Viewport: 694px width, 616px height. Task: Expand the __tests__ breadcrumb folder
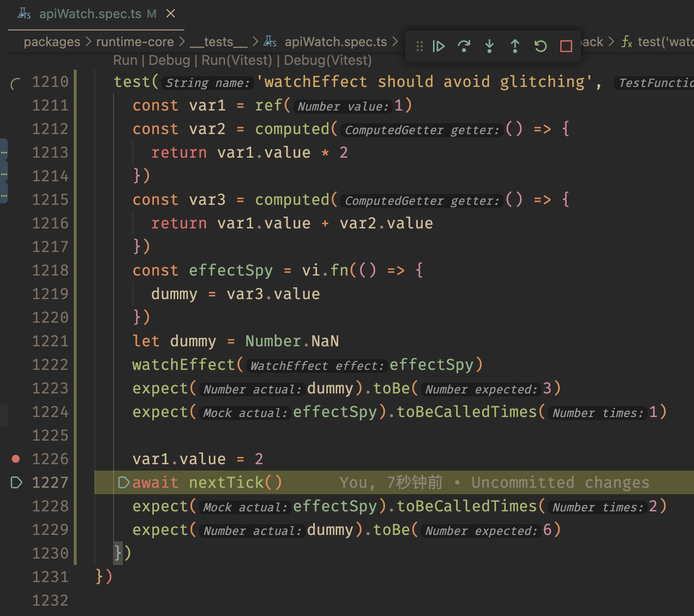[x=218, y=42]
